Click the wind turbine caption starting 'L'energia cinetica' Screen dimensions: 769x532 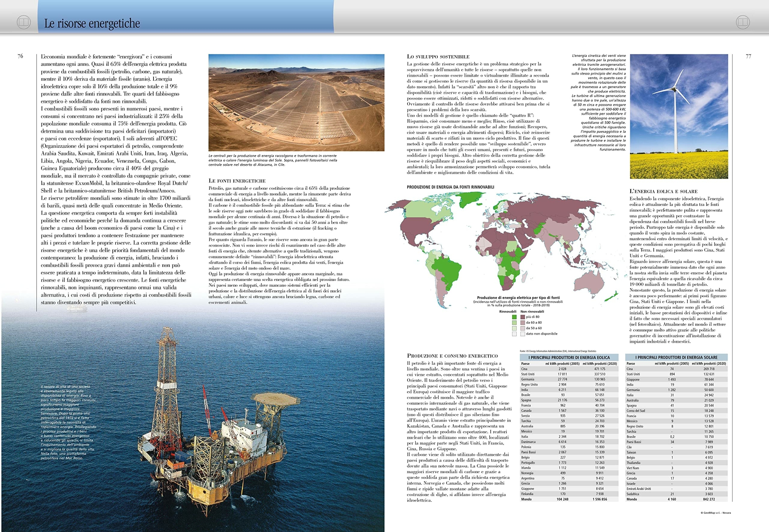599,102
